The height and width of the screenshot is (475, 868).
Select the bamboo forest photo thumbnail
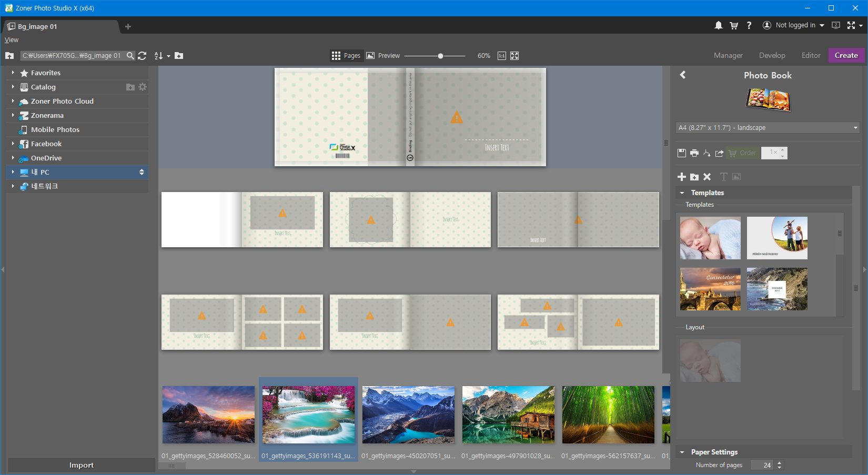[x=608, y=415]
